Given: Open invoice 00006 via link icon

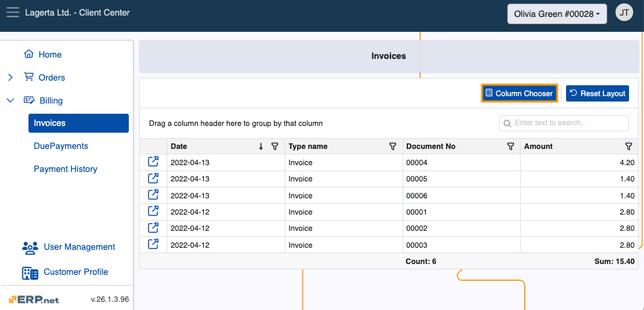Looking at the screenshot, I should tap(153, 195).
